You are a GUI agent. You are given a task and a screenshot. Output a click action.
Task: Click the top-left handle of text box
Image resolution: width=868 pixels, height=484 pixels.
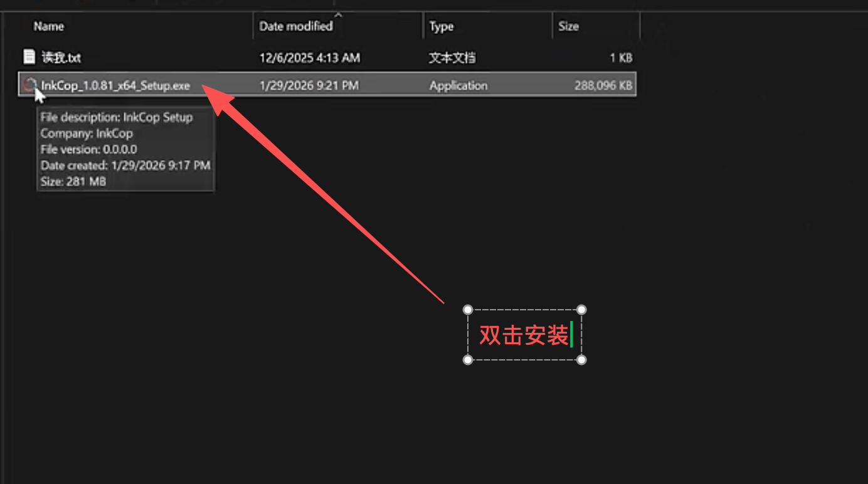point(467,310)
